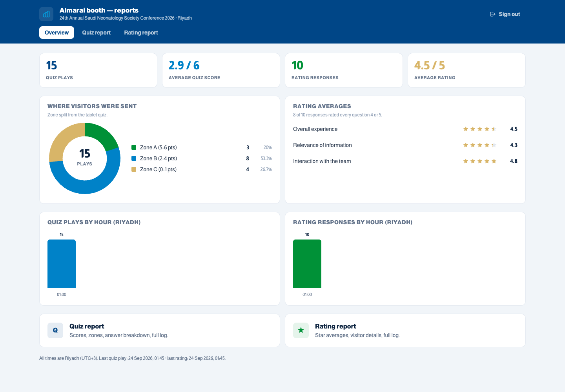Click the 'Zone B (2-4 pts)' legend label

click(159, 158)
